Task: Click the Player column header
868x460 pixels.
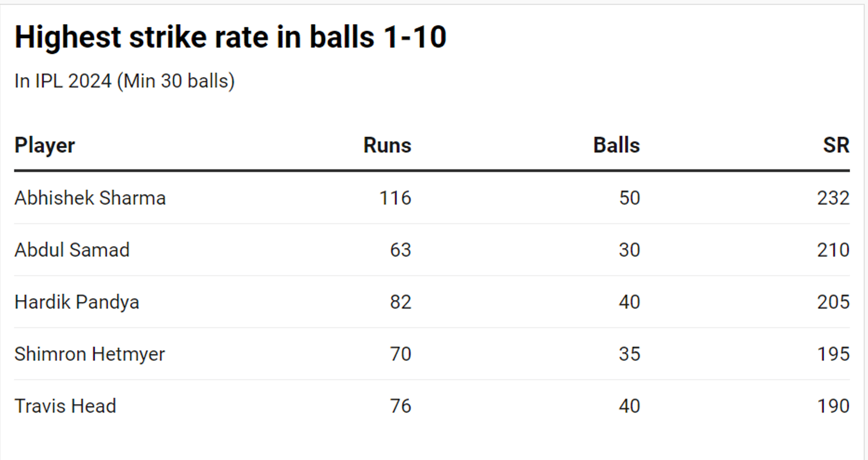Action: tap(45, 146)
